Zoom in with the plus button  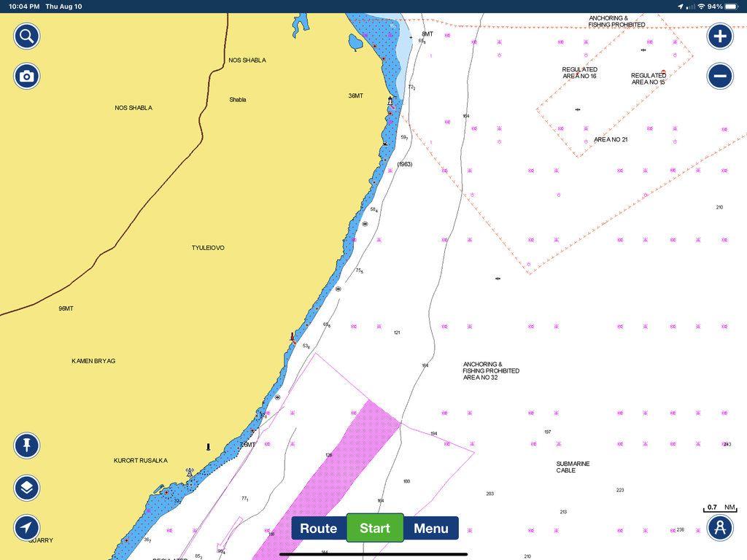coord(720,36)
